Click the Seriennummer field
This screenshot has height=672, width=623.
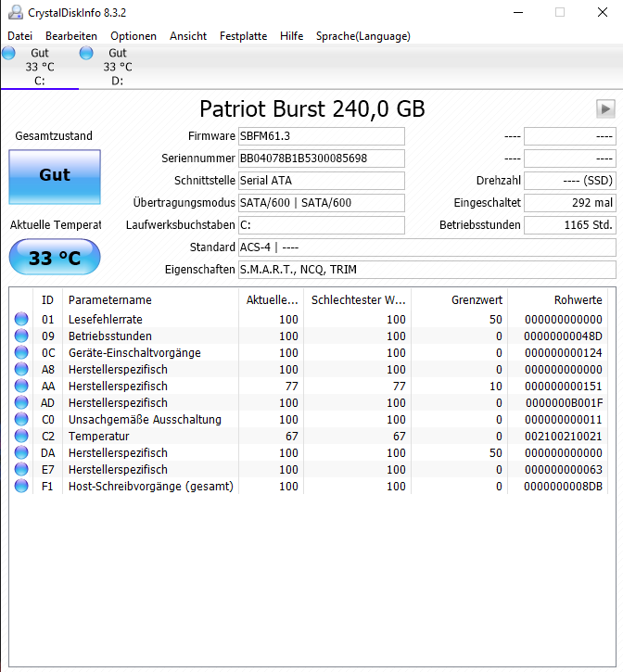click(x=322, y=158)
